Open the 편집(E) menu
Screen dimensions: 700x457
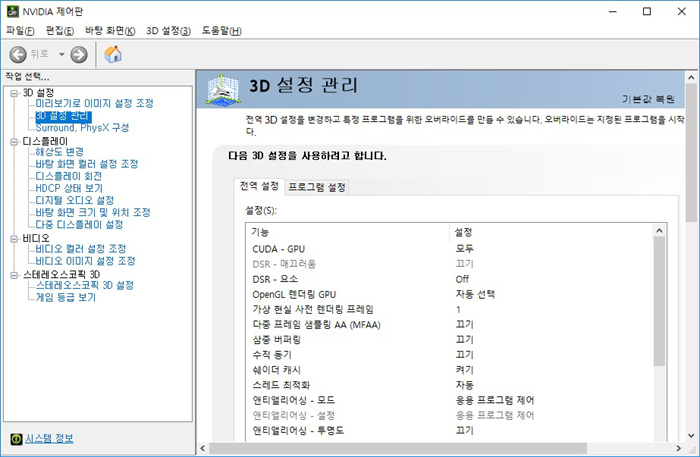[x=60, y=31]
